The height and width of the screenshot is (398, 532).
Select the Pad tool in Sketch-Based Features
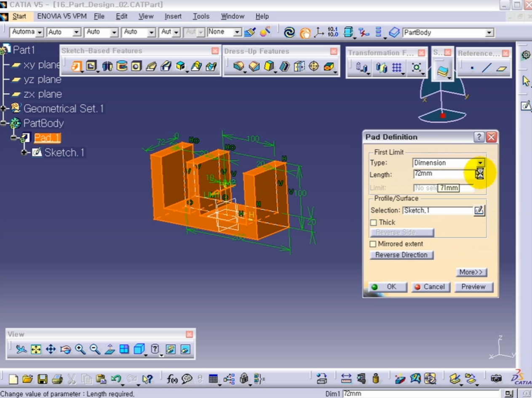point(76,66)
